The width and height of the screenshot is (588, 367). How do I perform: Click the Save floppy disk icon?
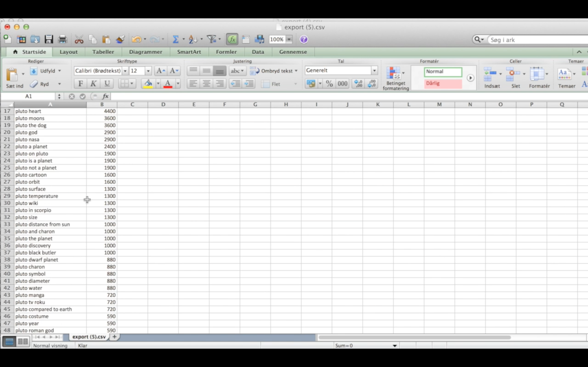49,39
